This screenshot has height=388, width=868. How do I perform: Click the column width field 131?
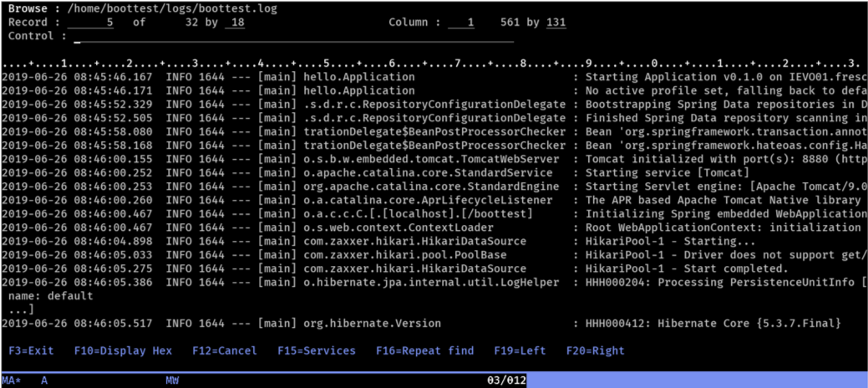(x=556, y=23)
